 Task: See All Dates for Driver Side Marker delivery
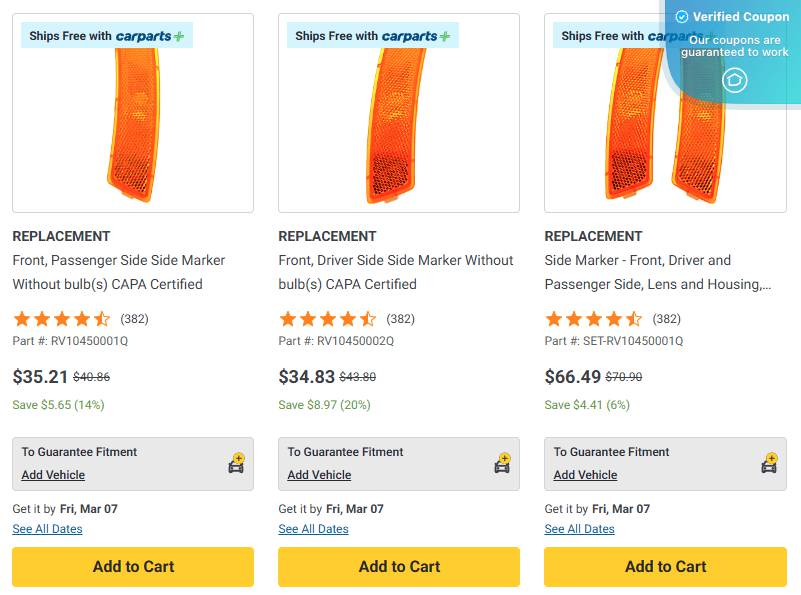point(313,529)
